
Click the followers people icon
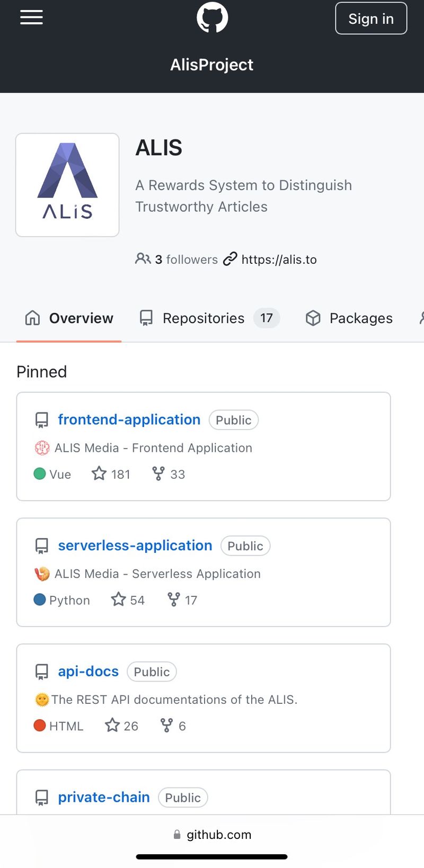coord(143,259)
